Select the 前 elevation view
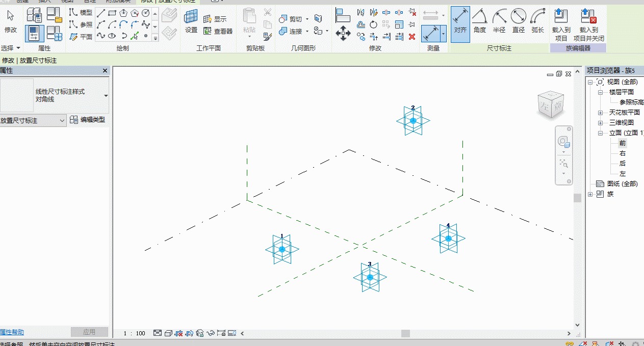This screenshot has height=346, width=644. pyautogui.click(x=623, y=143)
